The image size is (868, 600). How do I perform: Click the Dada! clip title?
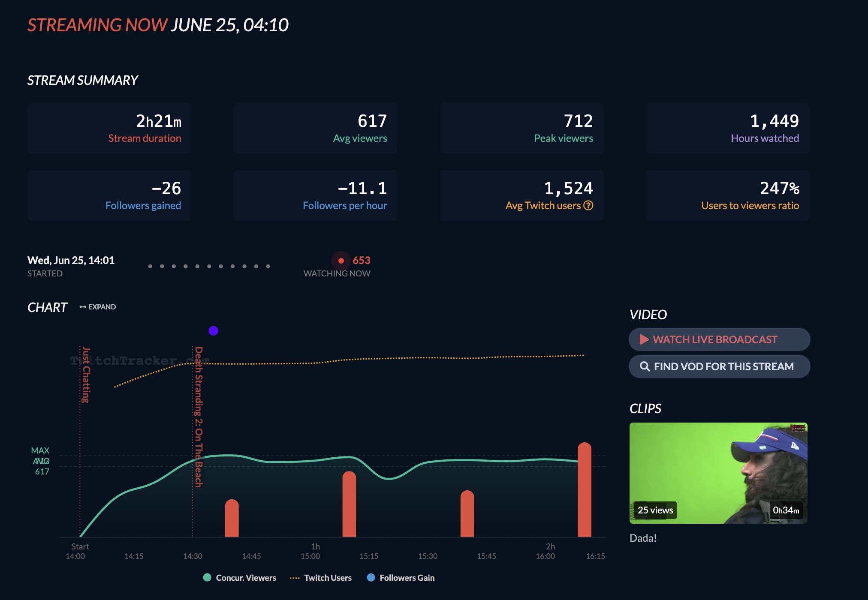(x=643, y=538)
